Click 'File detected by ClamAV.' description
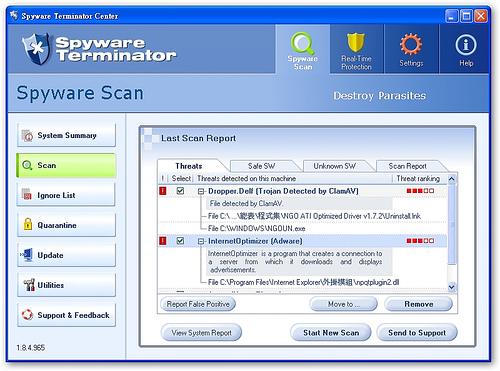 coord(246,203)
